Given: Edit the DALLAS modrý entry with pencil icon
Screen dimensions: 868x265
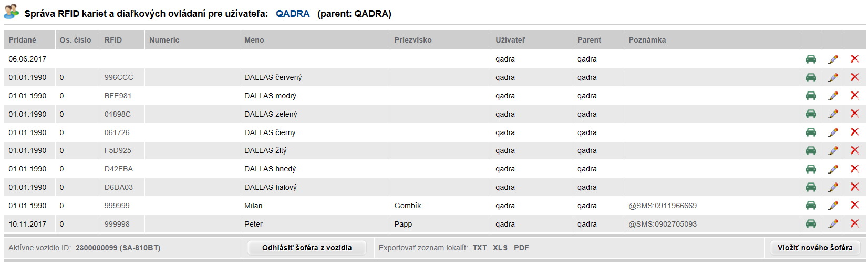Looking at the screenshot, I should (x=833, y=96).
